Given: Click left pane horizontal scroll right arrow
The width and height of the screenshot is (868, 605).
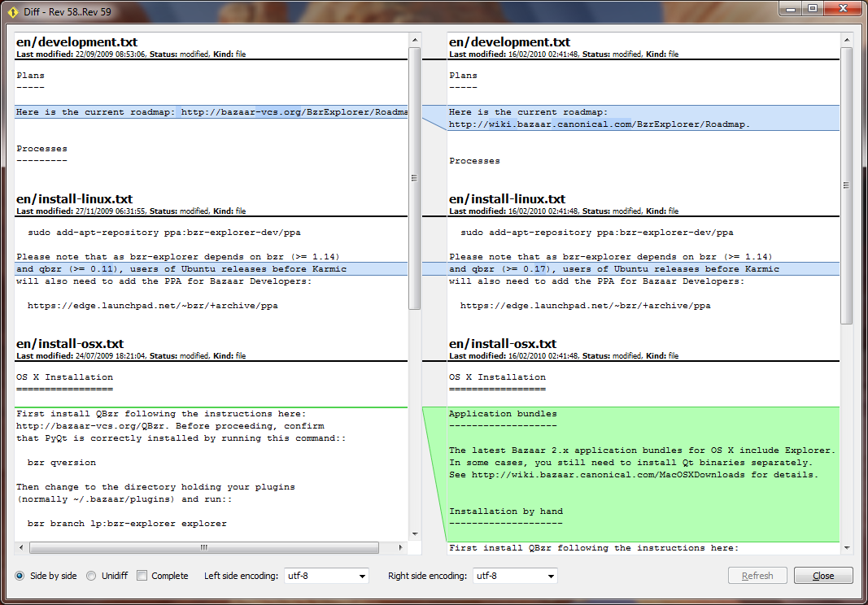Looking at the screenshot, I should pos(400,547).
